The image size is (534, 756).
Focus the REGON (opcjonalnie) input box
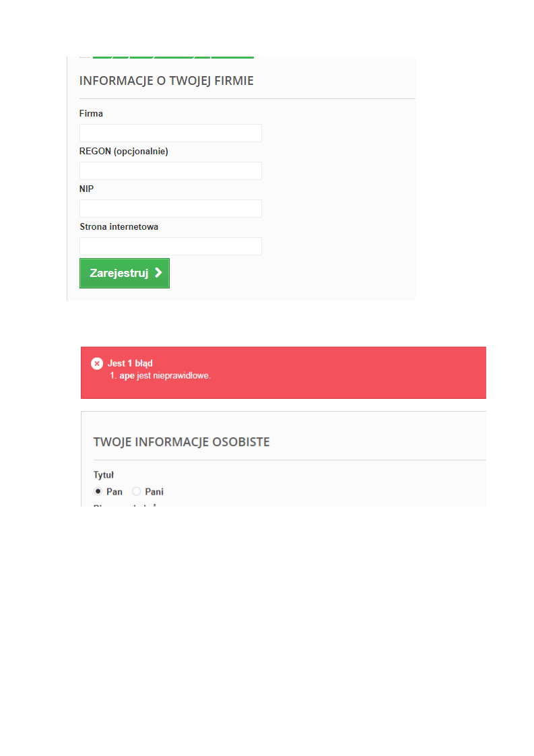click(x=170, y=170)
